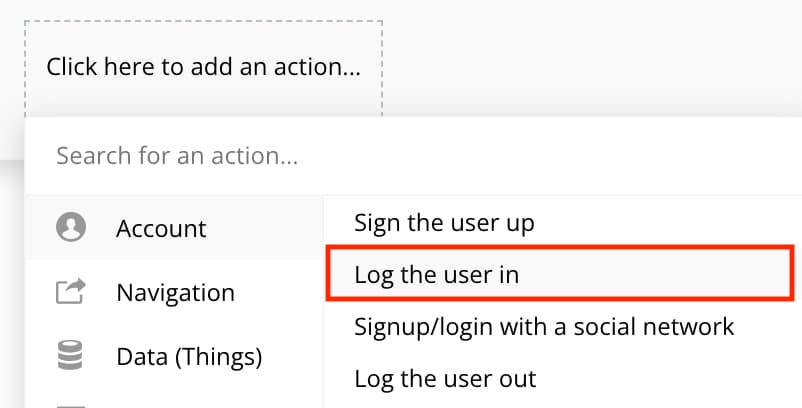Choose the Sign the user up action
The height and width of the screenshot is (408, 802).
563,222
